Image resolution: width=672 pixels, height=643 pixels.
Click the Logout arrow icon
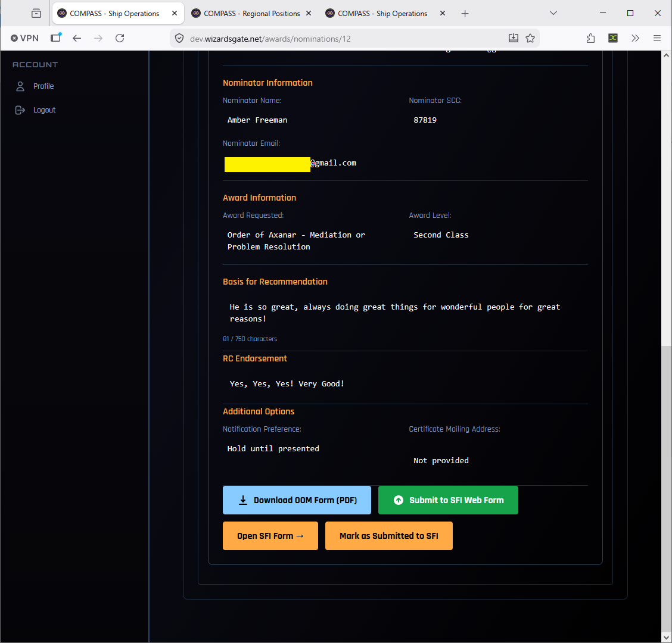pos(20,110)
